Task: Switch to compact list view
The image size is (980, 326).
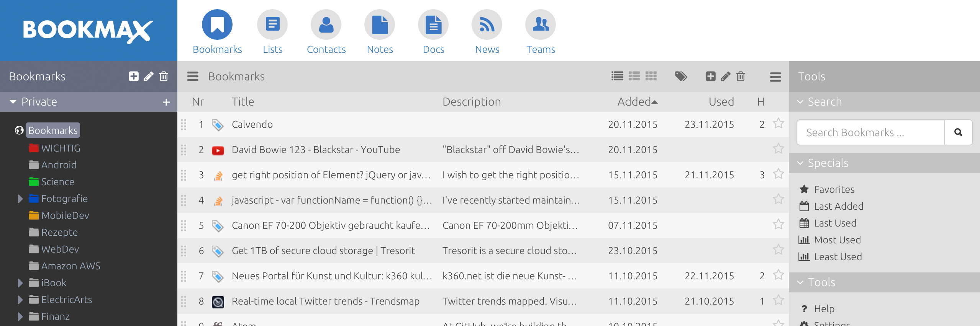Action: (617, 77)
